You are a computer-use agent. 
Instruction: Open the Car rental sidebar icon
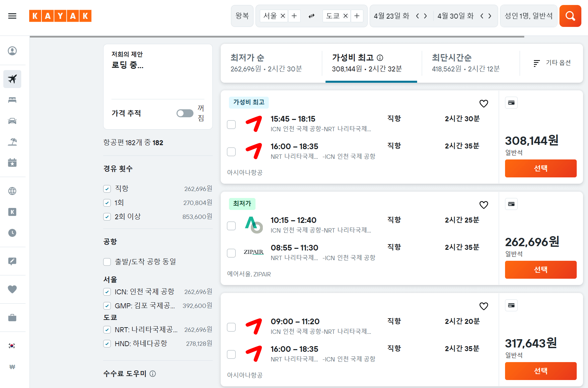(12, 121)
